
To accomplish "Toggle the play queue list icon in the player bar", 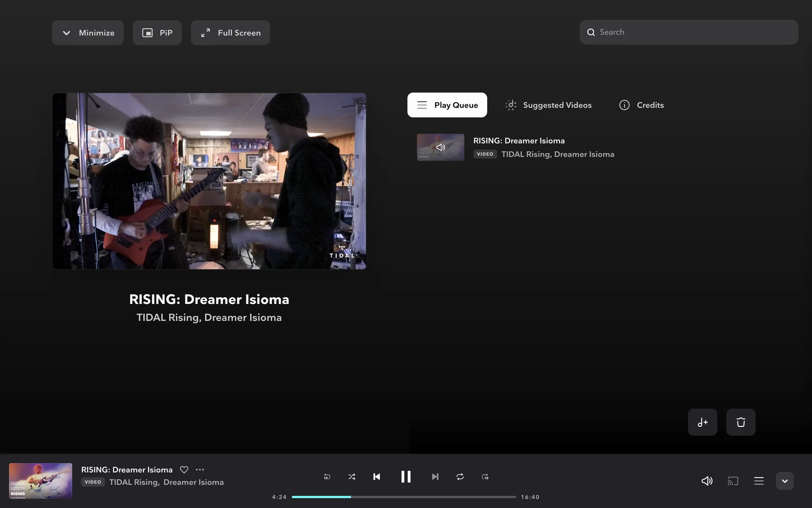I will (759, 481).
